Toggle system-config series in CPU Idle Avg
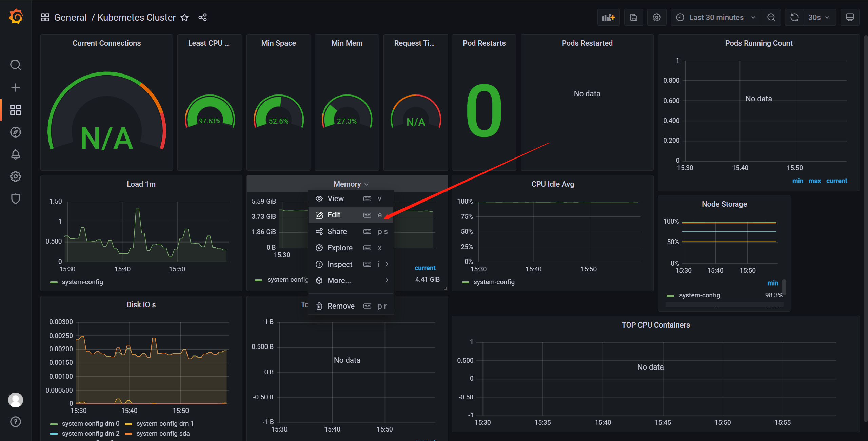 [x=494, y=282]
